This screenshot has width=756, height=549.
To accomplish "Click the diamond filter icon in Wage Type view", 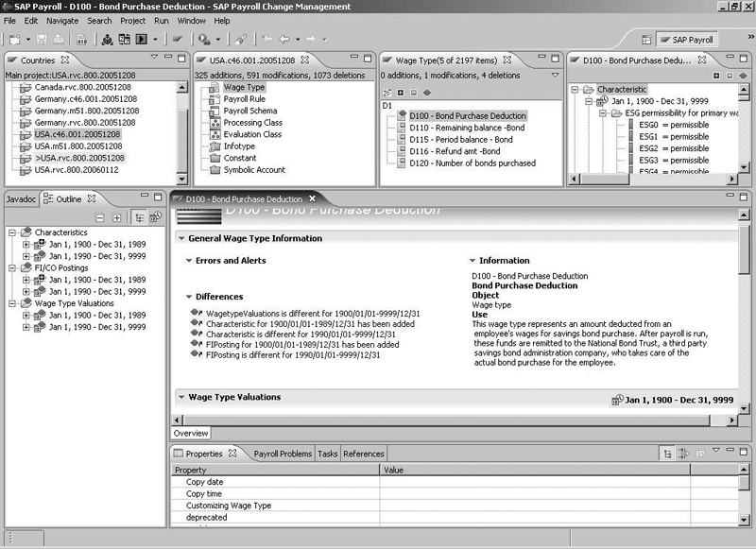I will [x=427, y=93].
